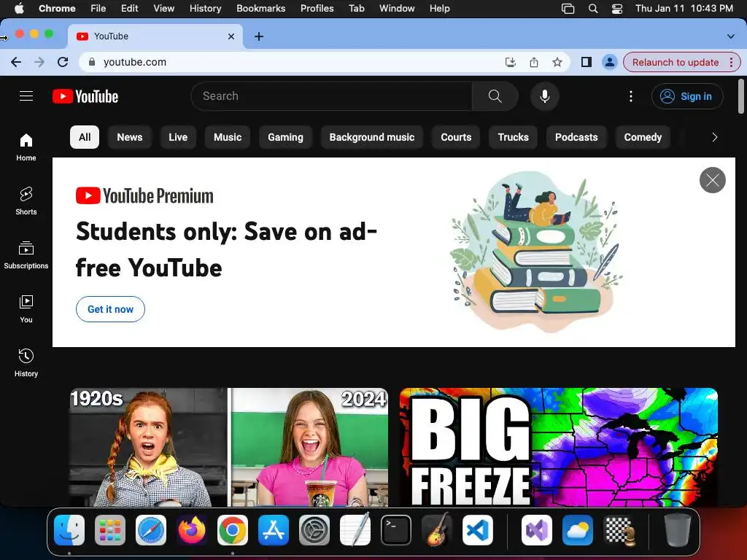Click the page vertical scrollbar
Image resolution: width=747 pixels, height=560 pixels.
click(x=741, y=97)
